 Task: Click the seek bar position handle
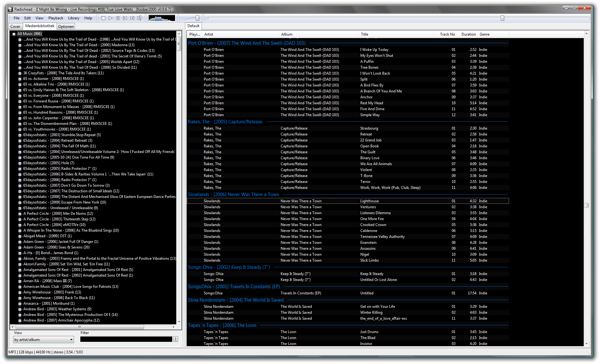(x=502, y=18)
